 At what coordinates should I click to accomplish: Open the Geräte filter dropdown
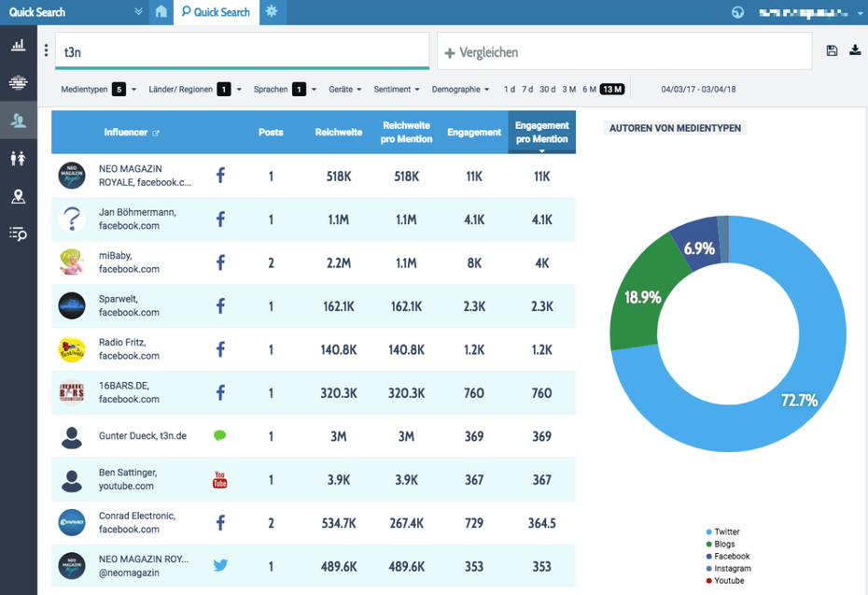[x=345, y=89]
